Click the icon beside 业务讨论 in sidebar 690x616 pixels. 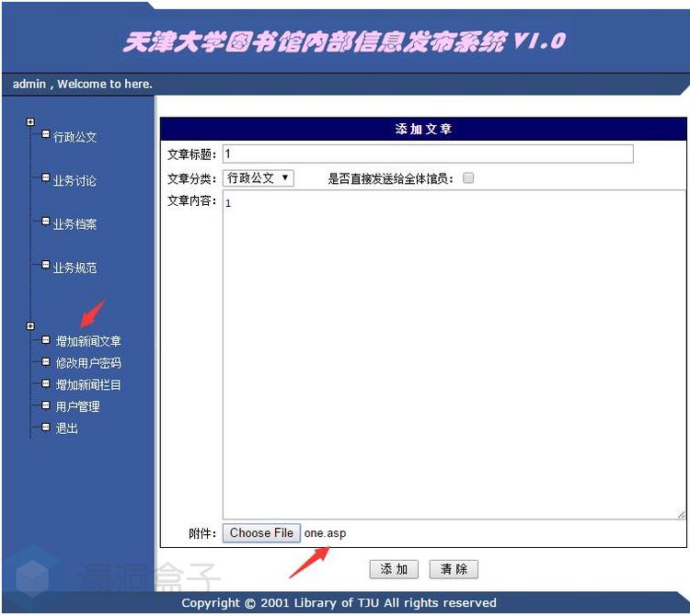[45, 178]
